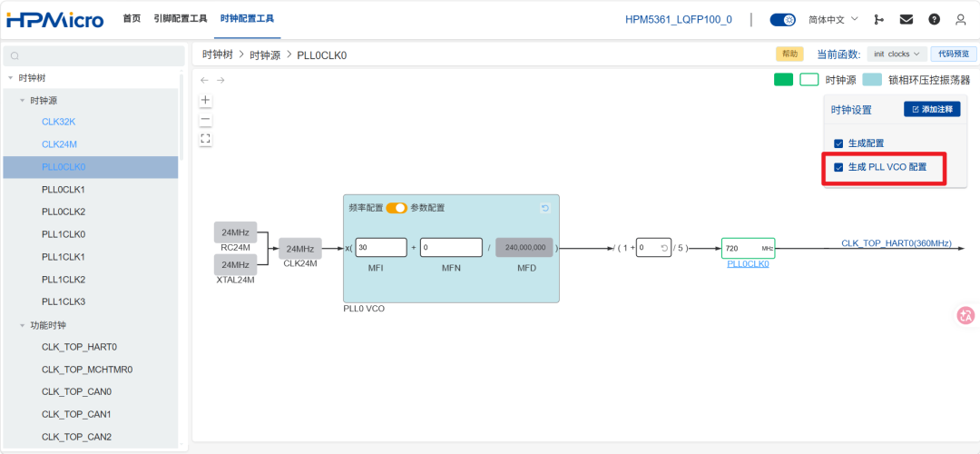980x454 pixels.
Task: Collapse the 功能时钟 tree node
Action: tap(23, 326)
